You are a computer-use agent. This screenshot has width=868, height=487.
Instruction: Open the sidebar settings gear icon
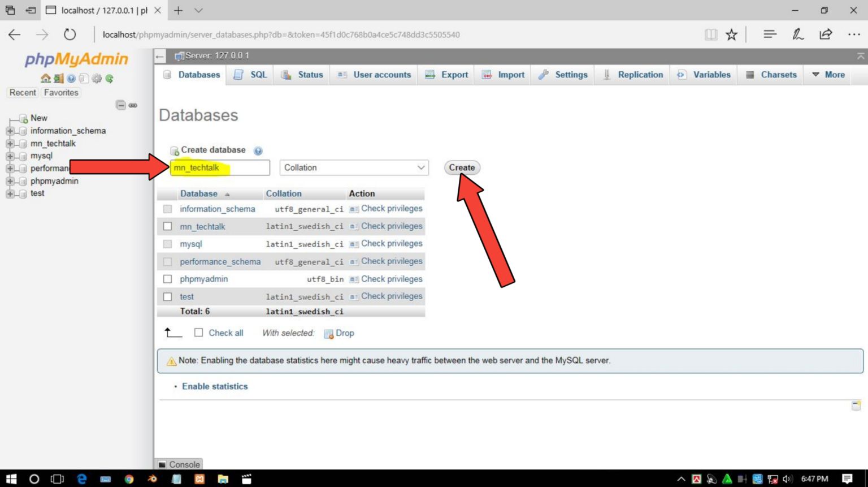(97, 79)
